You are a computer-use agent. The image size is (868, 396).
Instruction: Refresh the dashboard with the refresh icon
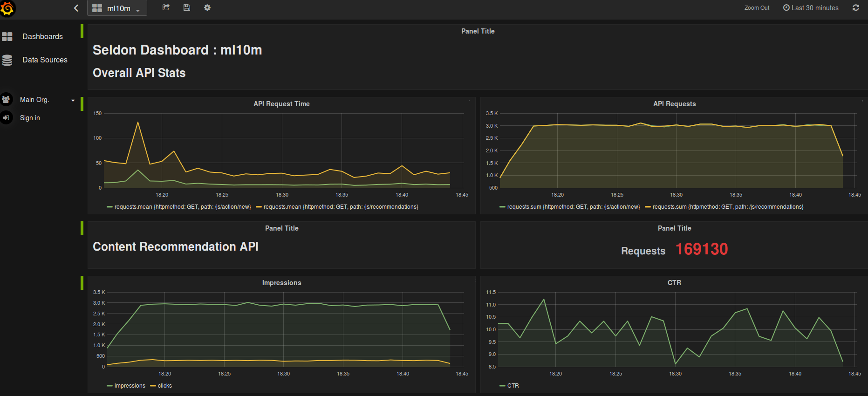(x=856, y=7)
